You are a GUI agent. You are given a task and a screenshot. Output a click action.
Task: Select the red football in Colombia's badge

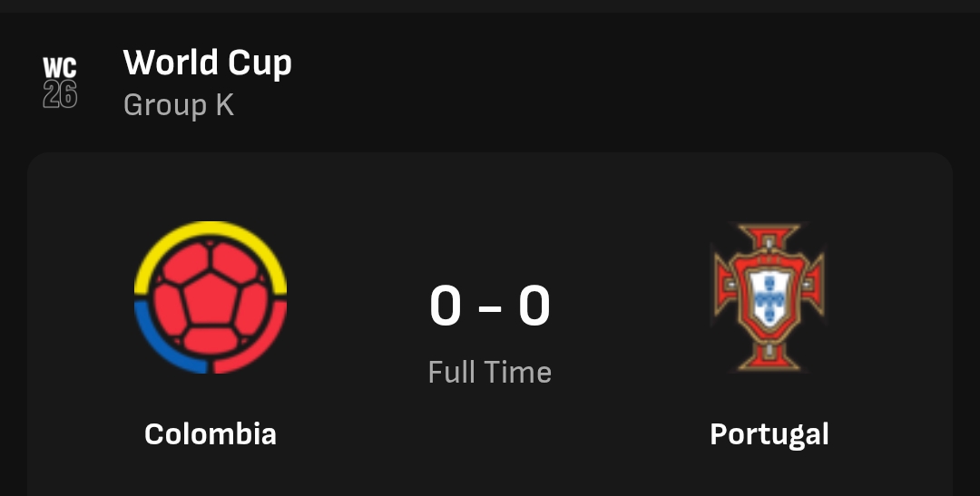(x=210, y=298)
